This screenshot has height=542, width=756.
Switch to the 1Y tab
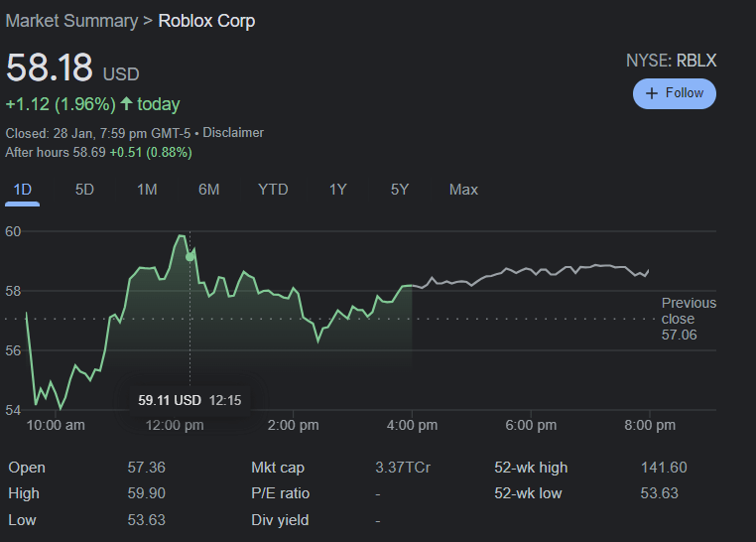(337, 190)
